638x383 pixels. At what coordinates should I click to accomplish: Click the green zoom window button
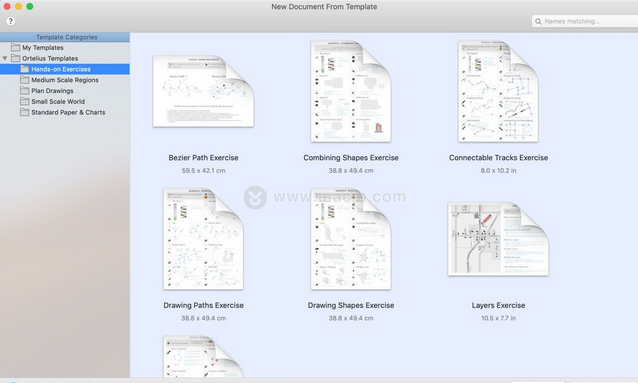(30, 7)
